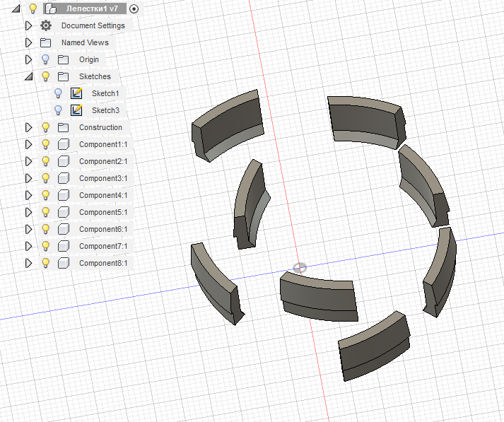Click the Component1:1 cube icon
Image resolution: width=504 pixels, height=422 pixels.
tap(64, 144)
